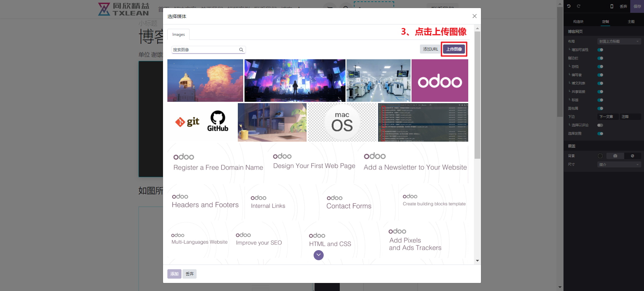Open the 布局 layout dropdown
The image size is (644, 291).
619,42
